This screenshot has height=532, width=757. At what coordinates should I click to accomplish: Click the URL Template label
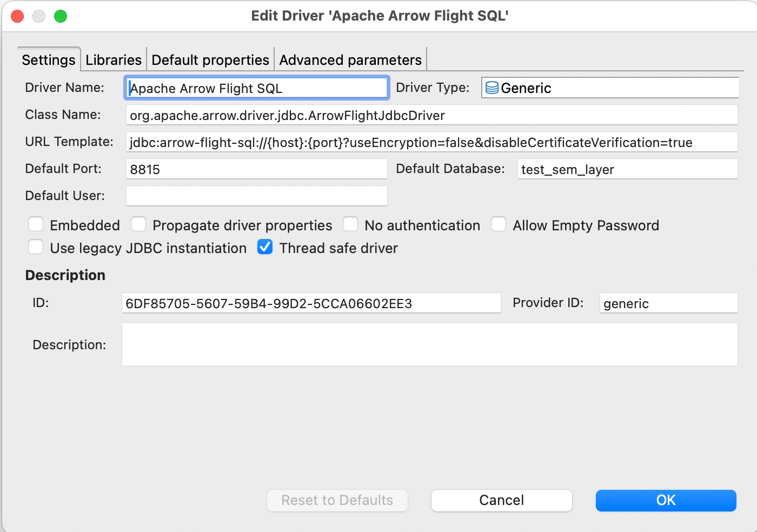pos(69,142)
